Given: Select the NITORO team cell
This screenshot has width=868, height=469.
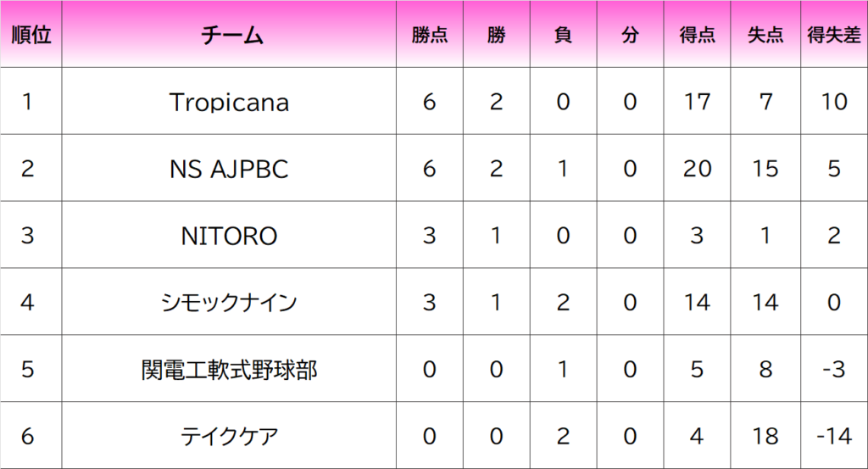Looking at the screenshot, I should [229, 235].
